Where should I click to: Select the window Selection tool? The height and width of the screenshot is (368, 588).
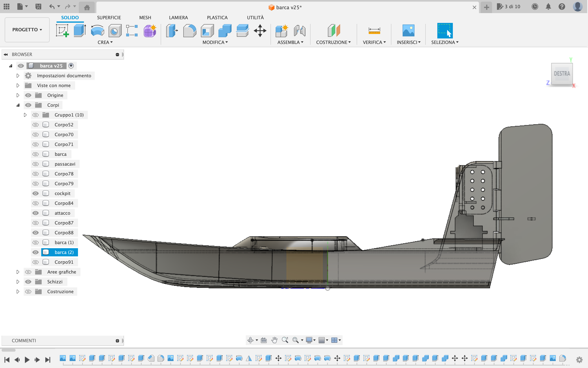pyautogui.click(x=445, y=31)
